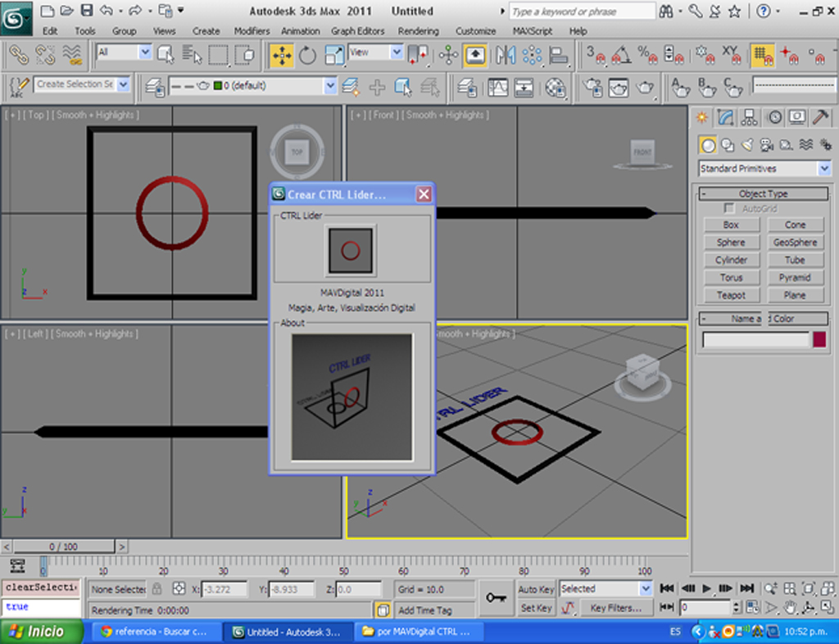Select the Lights category icon
This screenshot has height=644, width=839.
(747, 145)
